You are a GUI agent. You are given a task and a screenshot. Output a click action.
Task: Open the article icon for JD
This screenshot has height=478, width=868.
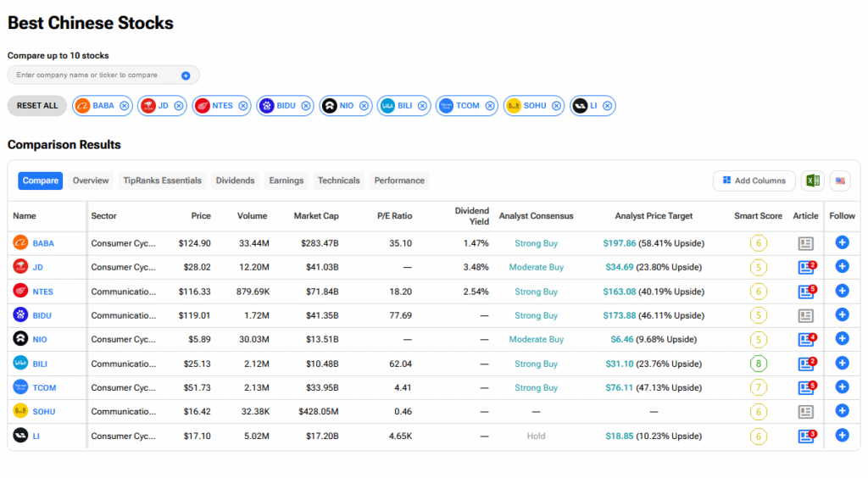tap(805, 267)
